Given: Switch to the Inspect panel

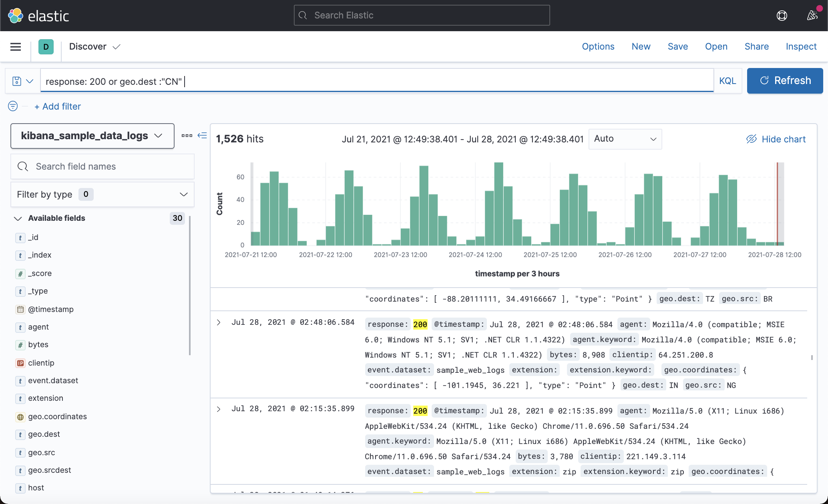Looking at the screenshot, I should (x=801, y=46).
